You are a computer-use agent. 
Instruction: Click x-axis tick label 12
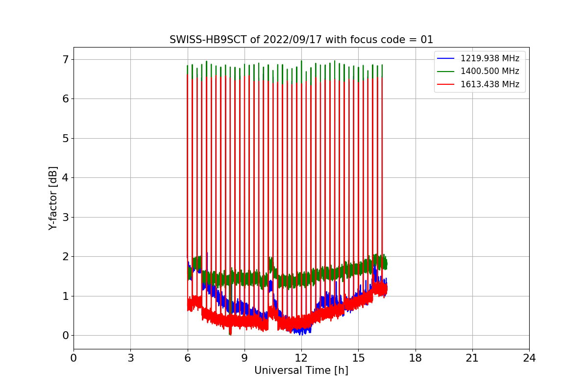pyautogui.click(x=301, y=358)
